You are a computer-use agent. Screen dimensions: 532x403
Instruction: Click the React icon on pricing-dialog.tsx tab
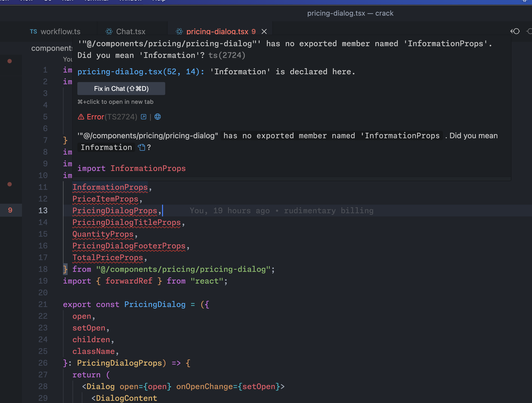coord(179,32)
